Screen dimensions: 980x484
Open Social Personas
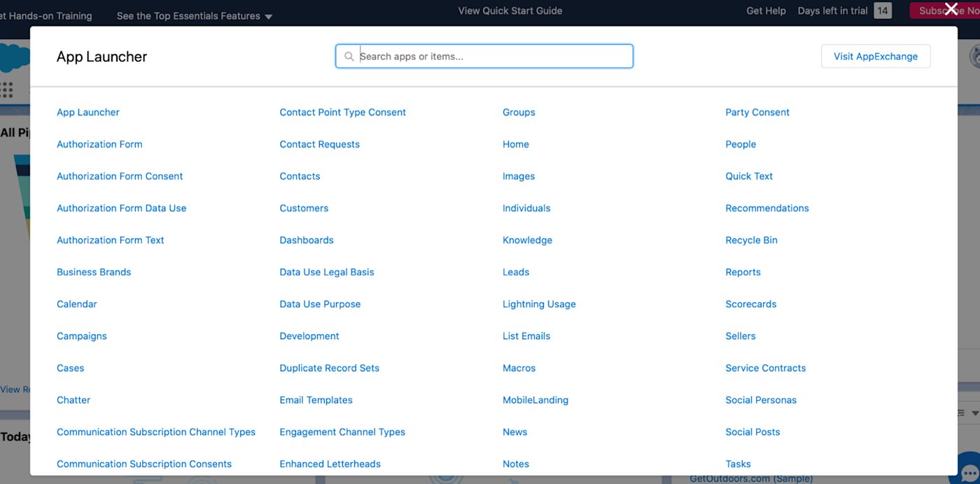point(761,400)
